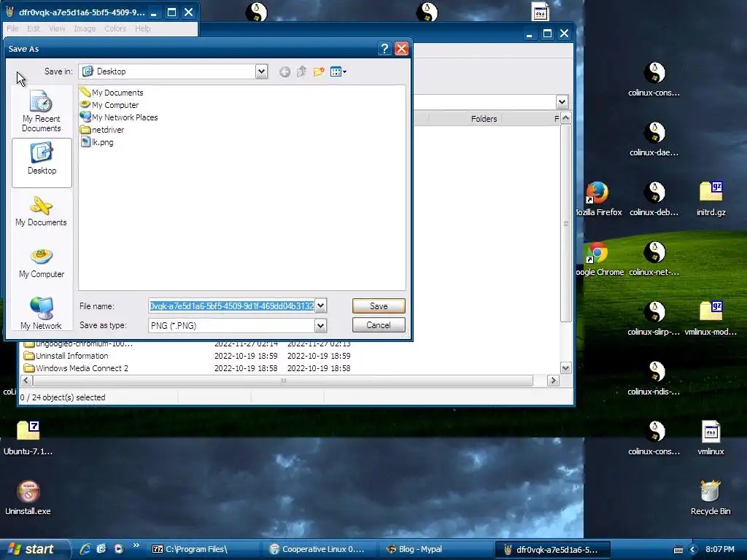The height and width of the screenshot is (560, 747).
Task: Click horizontal scrollbar right arrow
Action: pos(553,380)
